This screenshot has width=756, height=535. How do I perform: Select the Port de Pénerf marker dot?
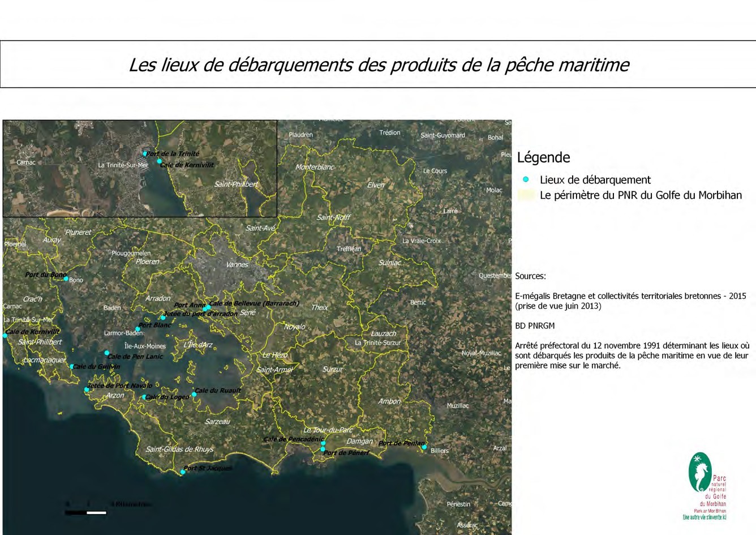[x=323, y=450]
